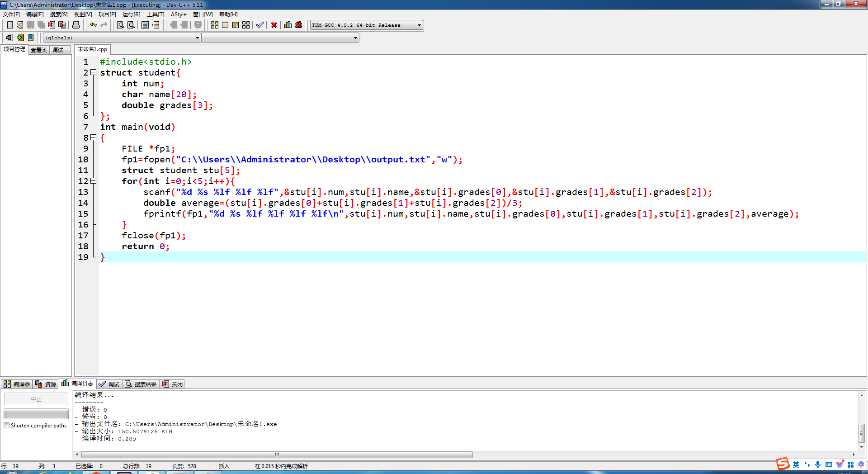
Task: Open the 窗口[W] menu
Action: 203,14
